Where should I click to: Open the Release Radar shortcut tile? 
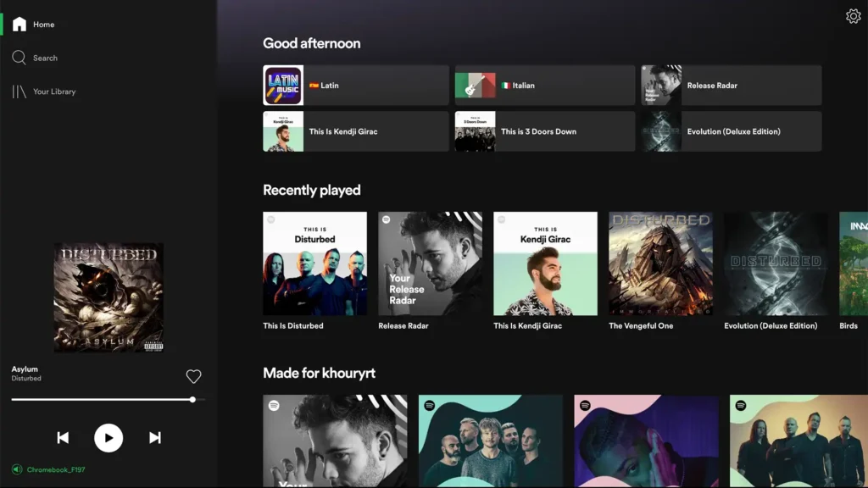coord(732,86)
